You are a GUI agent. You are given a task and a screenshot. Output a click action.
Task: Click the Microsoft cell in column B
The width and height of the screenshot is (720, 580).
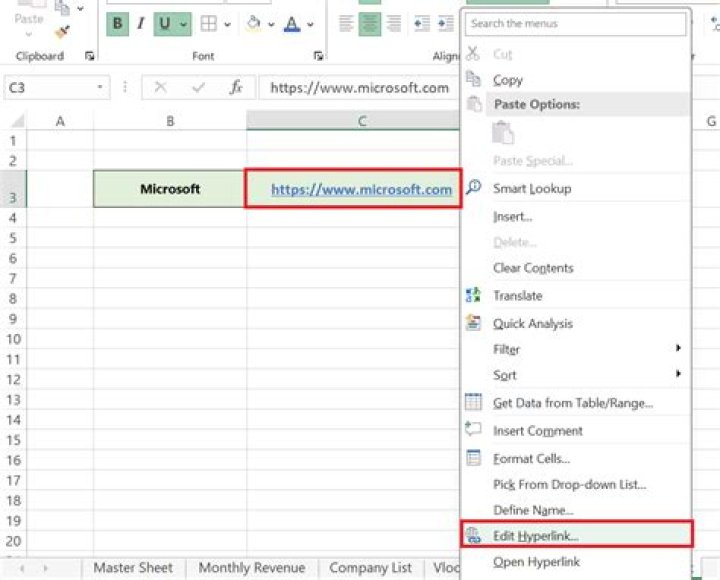pos(169,189)
